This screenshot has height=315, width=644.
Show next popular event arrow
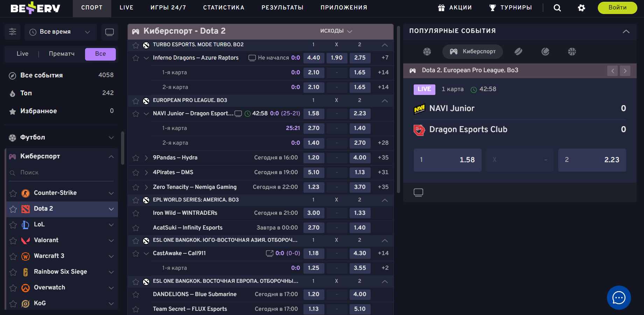point(625,71)
